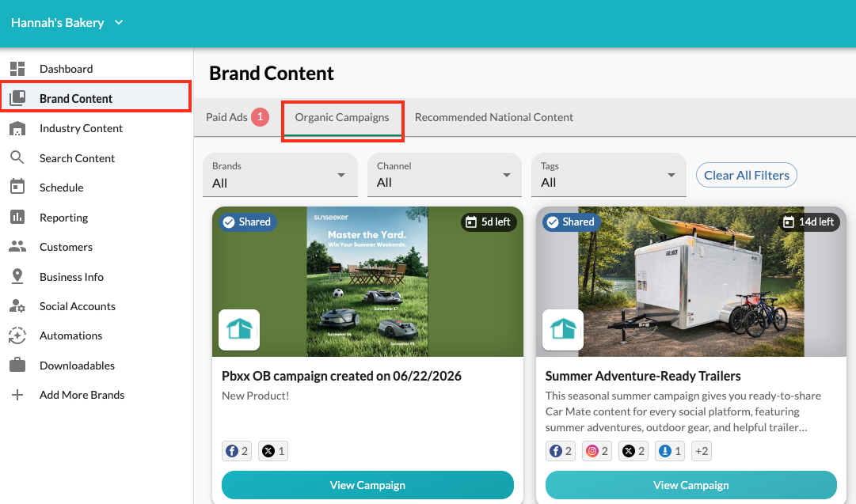
Task: Select Brand Content in sidebar
Action: 96,98
